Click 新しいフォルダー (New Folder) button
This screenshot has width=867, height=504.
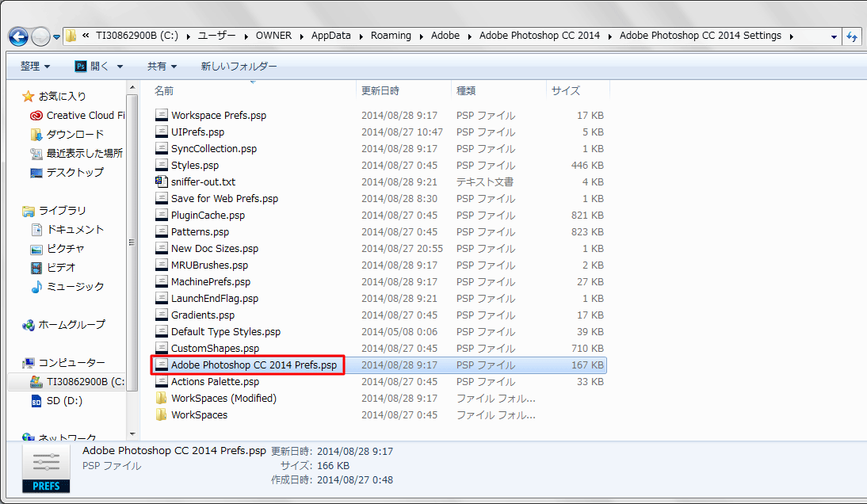(239, 67)
